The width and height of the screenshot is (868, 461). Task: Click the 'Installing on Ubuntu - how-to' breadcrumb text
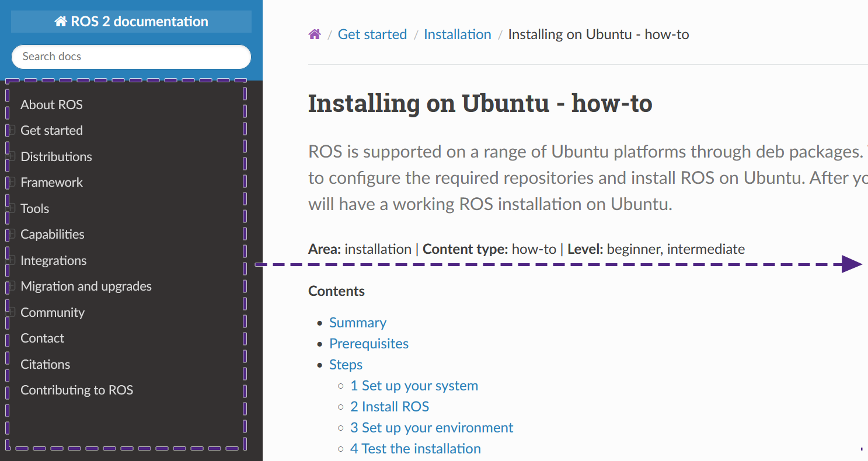598,34
